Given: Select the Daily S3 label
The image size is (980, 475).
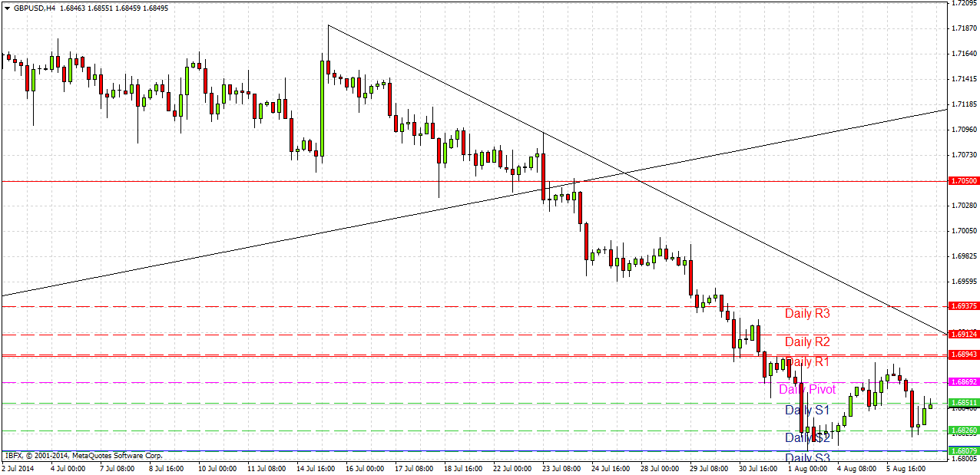Looking at the screenshot, I should pyautogui.click(x=807, y=457).
